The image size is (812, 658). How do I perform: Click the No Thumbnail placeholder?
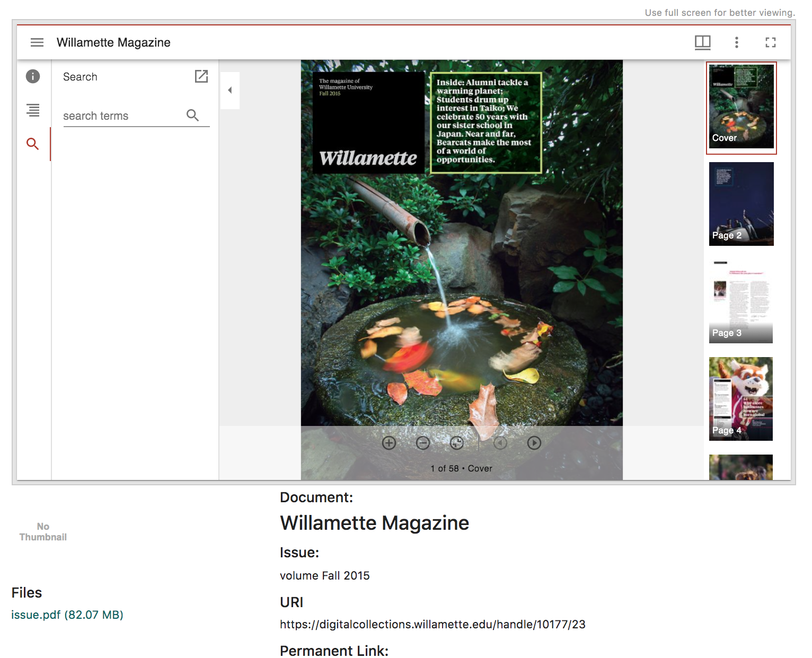(x=43, y=531)
